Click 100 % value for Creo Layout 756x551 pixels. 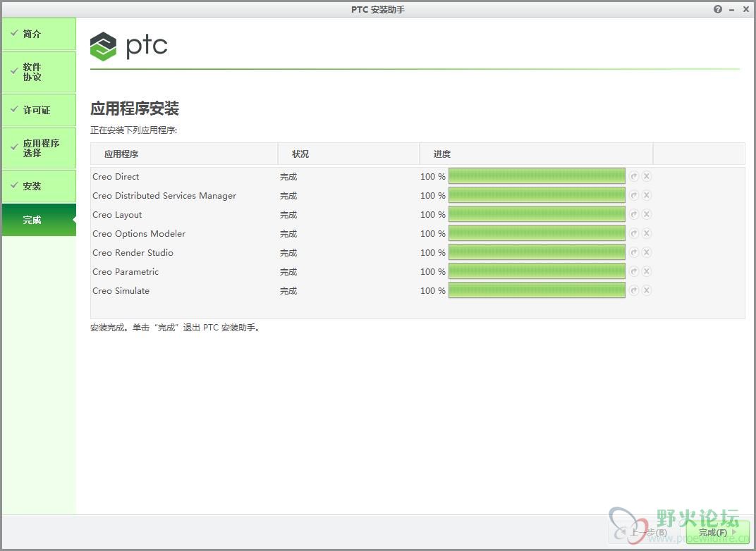tap(433, 215)
